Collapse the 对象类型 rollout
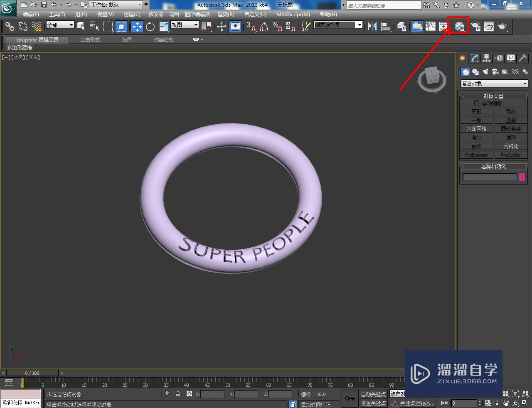532x408 pixels. (493, 96)
